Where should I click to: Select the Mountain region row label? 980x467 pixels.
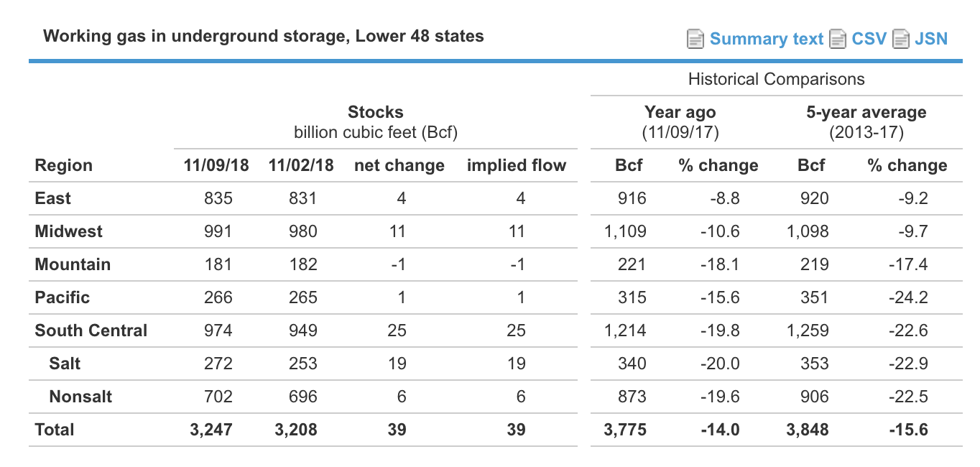pos(73,264)
